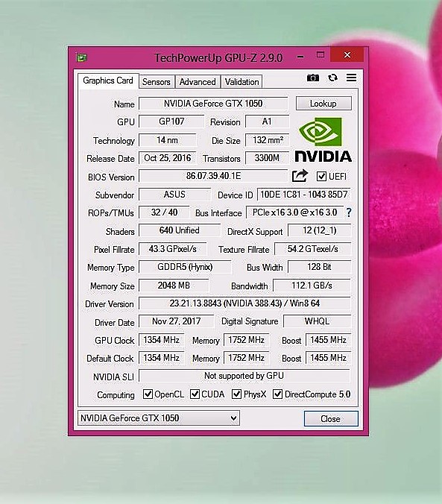442x504 pixels.
Task: Toggle the UEFI checkbox
Action: (321, 176)
